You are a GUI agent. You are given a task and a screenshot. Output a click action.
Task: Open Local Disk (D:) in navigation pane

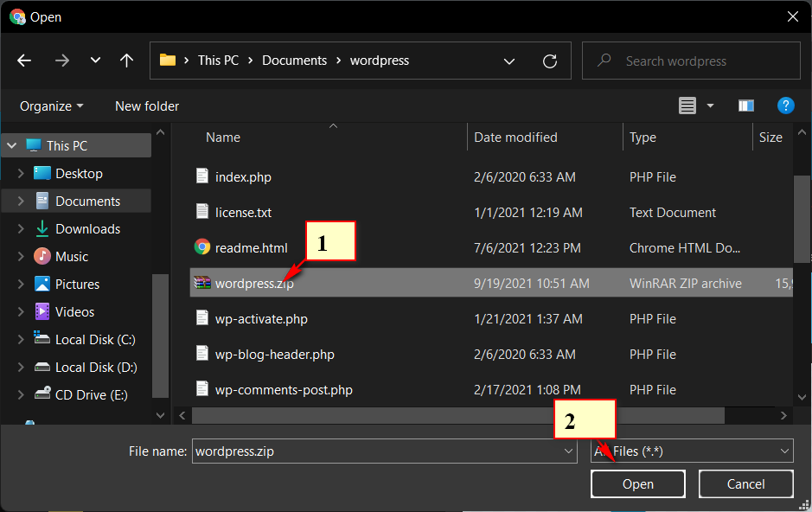tap(96, 367)
